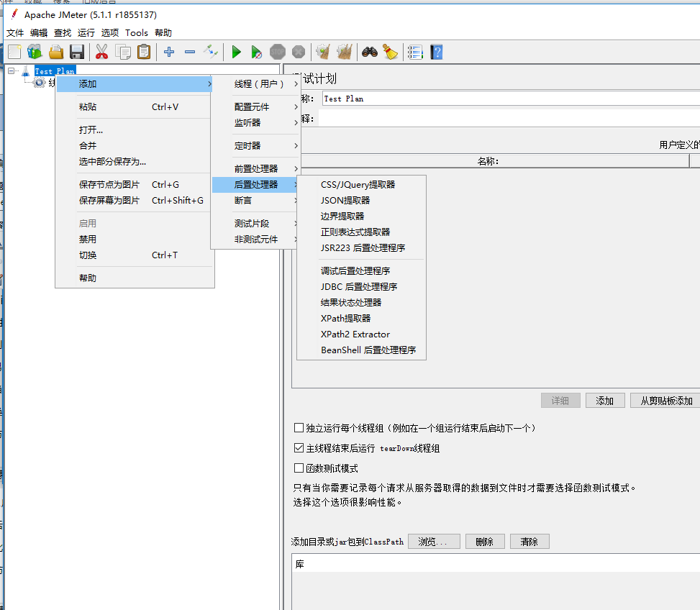Open the 运行 menu
Image resolution: width=700 pixels, height=610 pixels.
pos(86,32)
